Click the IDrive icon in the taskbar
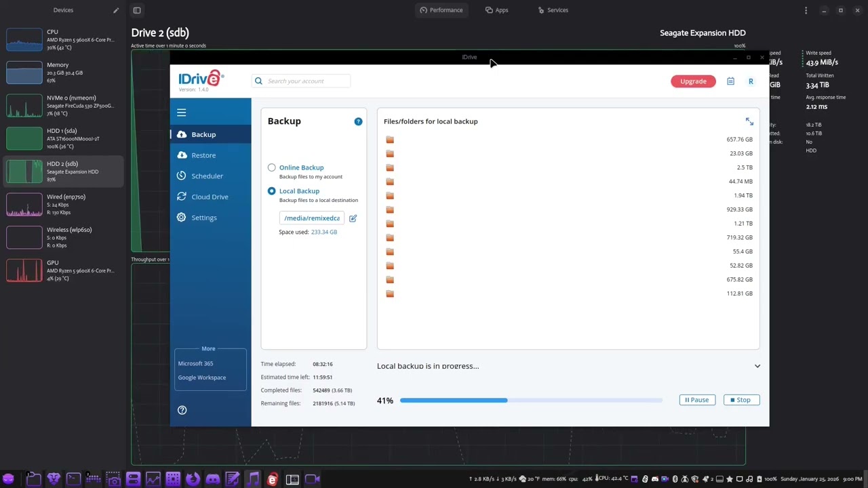The height and width of the screenshot is (488, 868). pyautogui.click(x=273, y=479)
